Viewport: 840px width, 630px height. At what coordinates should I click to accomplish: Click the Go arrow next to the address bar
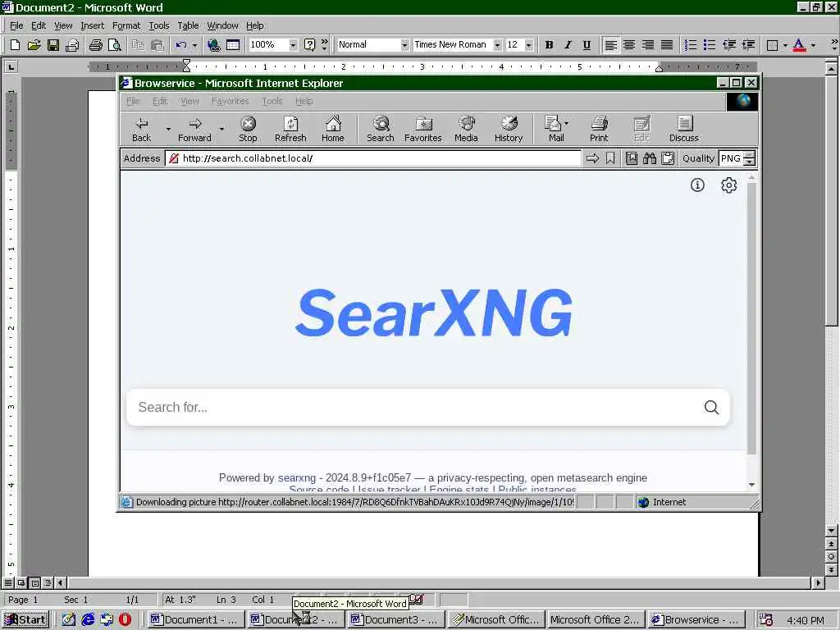592,158
